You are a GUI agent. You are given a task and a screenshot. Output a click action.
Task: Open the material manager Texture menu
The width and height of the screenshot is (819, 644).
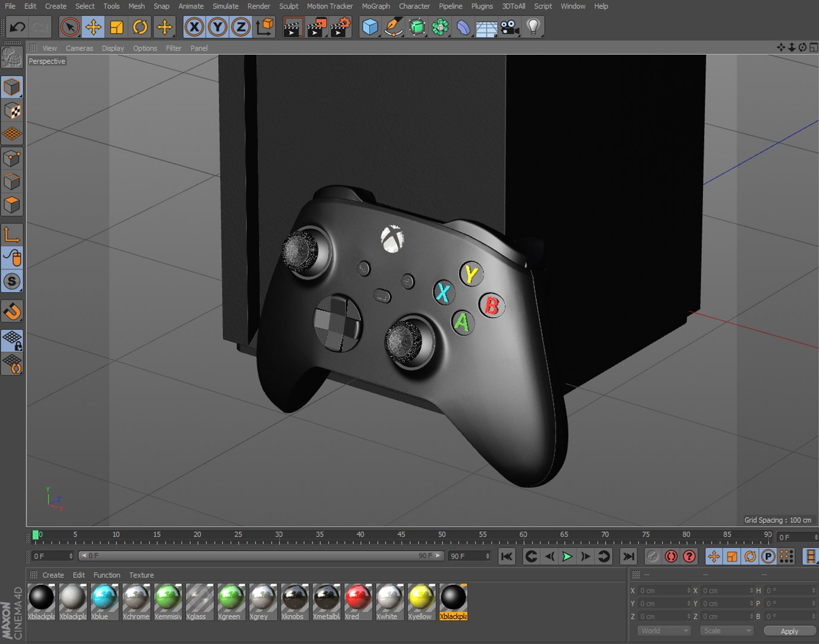[x=141, y=575]
